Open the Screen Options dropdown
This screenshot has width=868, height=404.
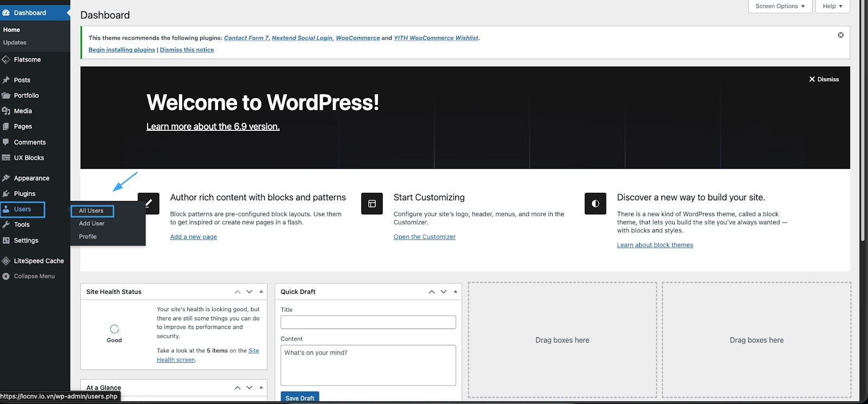pos(780,7)
